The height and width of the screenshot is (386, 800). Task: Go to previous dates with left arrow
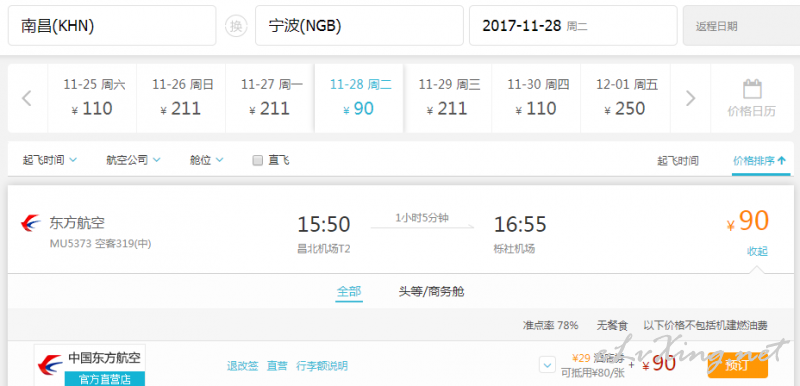27,98
